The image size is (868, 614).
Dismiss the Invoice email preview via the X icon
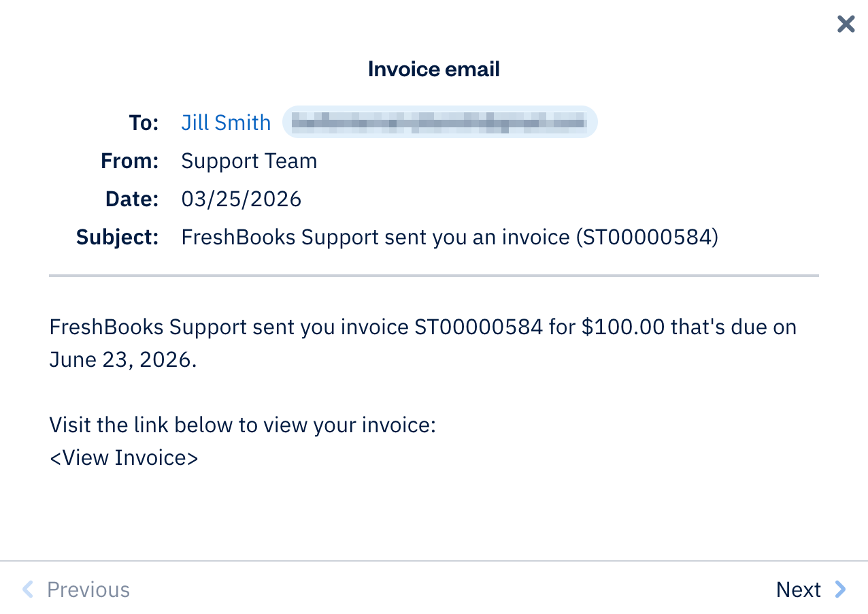(846, 24)
